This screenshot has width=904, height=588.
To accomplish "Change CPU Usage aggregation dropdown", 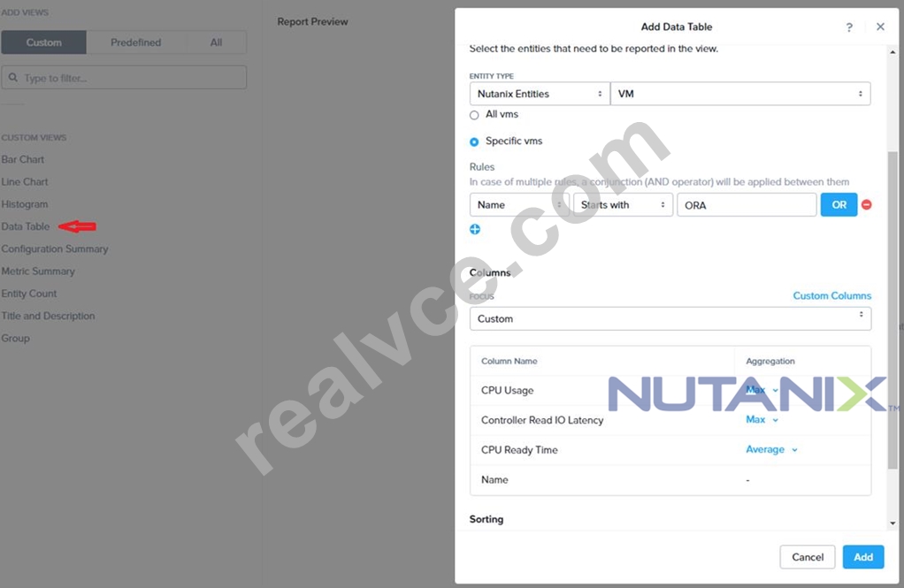I will (x=762, y=390).
